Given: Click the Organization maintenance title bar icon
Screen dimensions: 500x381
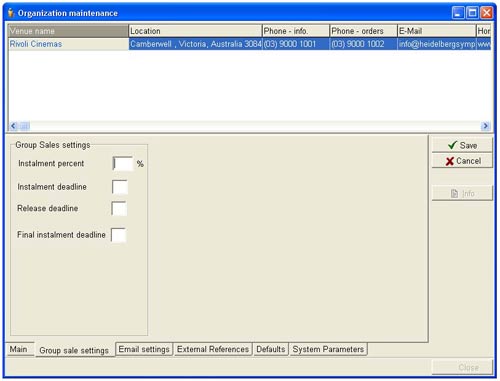Looking at the screenshot, I should (11, 13).
